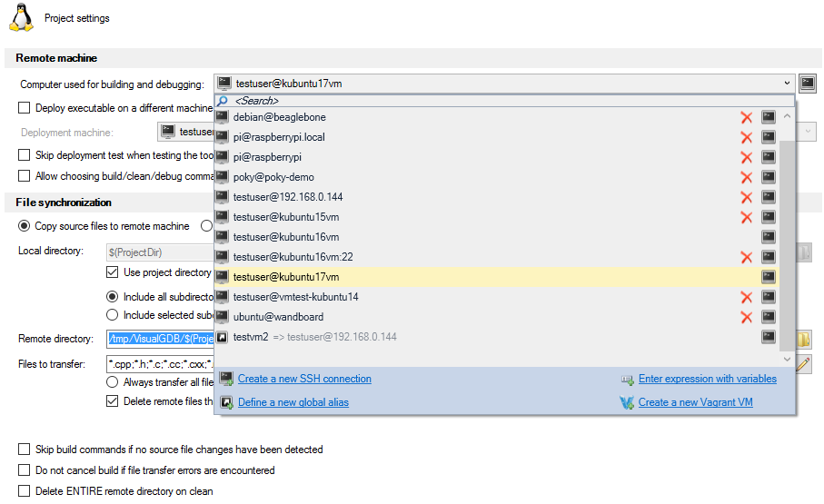Click terminal button beside build computer combo
Image resolution: width=824 pixels, height=504 pixels.
(x=807, y=83)
